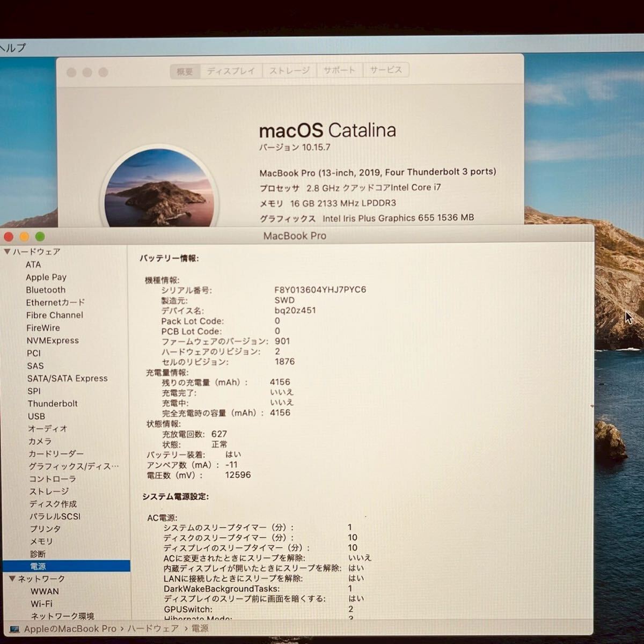Click the memory line 16 GB LPDDR3
The height and width of the screenshot is (644, 644).
click(328, 203)
